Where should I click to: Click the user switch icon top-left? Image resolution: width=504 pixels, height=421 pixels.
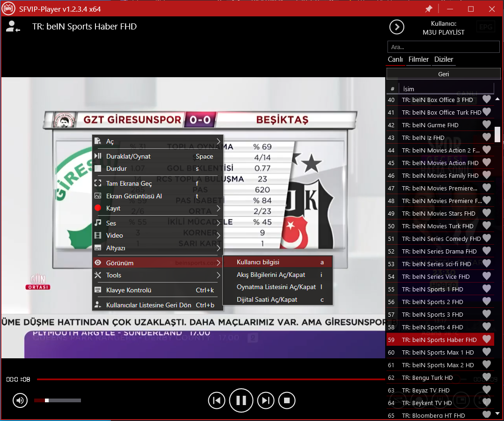point(13,27)
